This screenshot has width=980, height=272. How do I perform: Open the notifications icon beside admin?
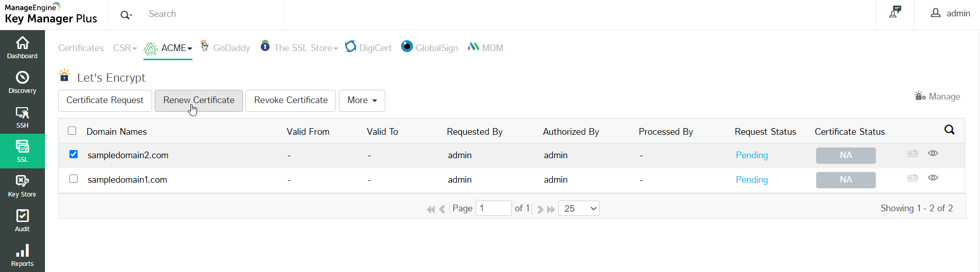coord(895,13)
